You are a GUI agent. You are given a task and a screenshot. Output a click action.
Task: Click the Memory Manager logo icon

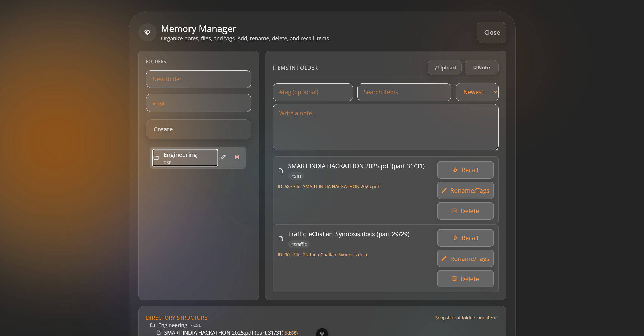147,32
